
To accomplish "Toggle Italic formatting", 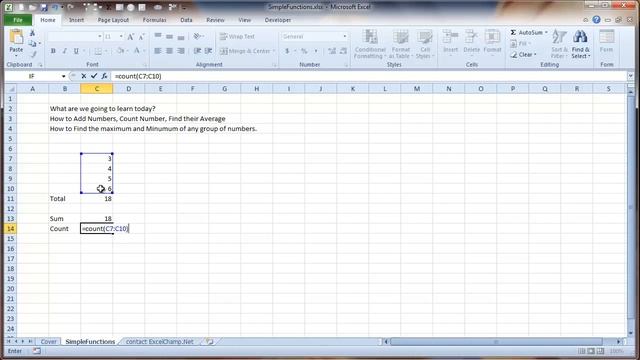I will pyautogui.click(x=64, y=51).
